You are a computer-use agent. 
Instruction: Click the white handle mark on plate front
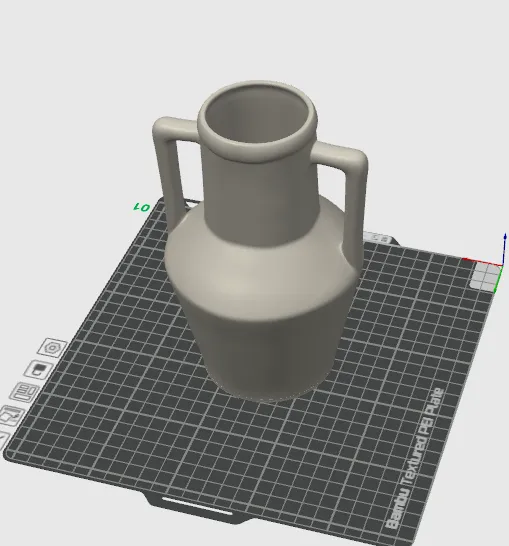click(x=197, y=506)
